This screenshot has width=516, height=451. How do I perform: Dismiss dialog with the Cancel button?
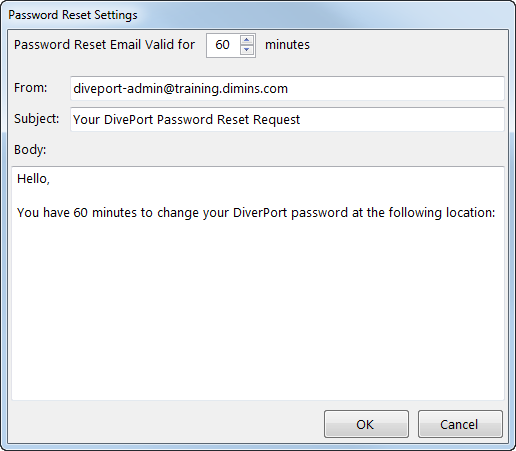[460, 424]
